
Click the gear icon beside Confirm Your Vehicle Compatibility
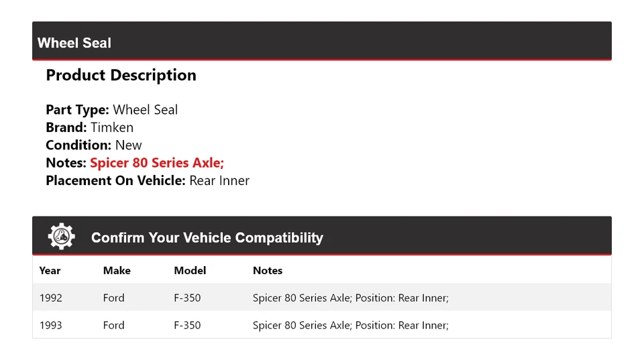point(61,237)
